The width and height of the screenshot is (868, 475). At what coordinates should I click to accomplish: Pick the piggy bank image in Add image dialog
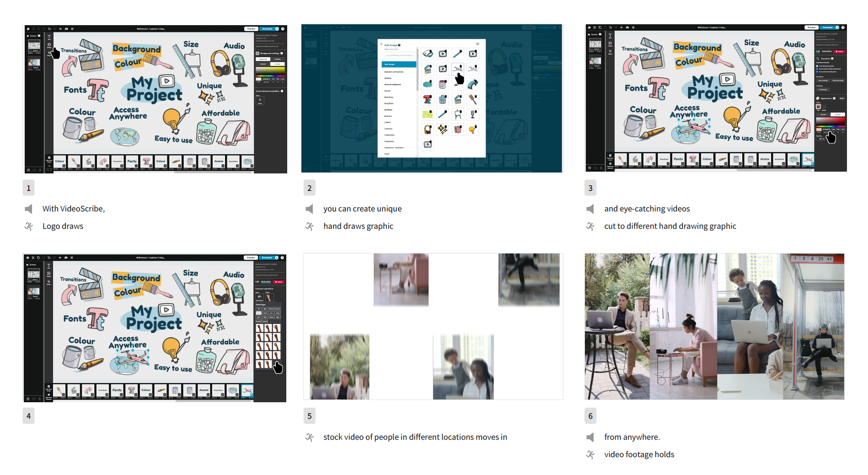tap(458, 129)
